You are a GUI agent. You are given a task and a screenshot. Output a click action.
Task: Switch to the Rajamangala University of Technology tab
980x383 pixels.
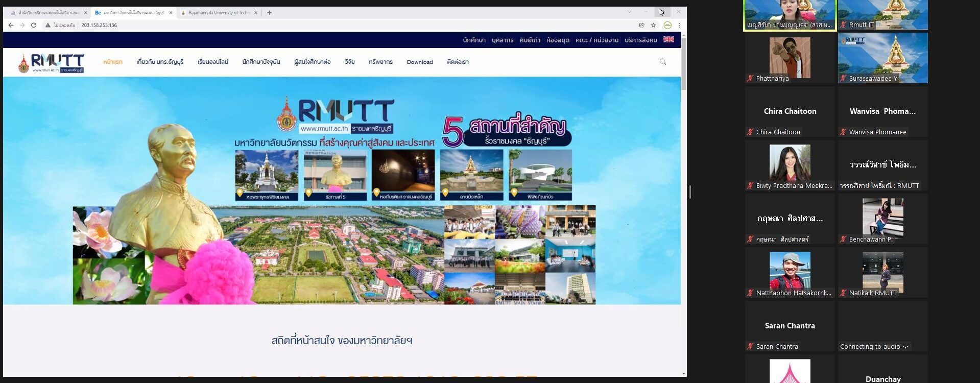[218, 13]
